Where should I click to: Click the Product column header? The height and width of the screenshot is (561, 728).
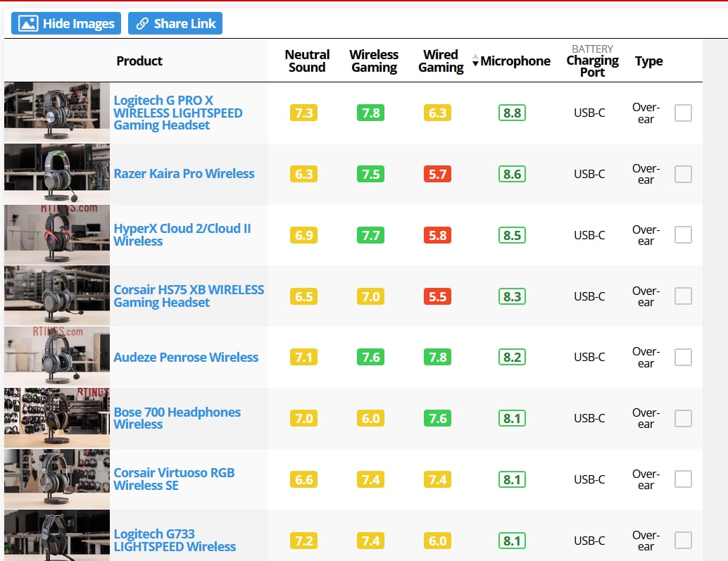[x=139, y=61]
